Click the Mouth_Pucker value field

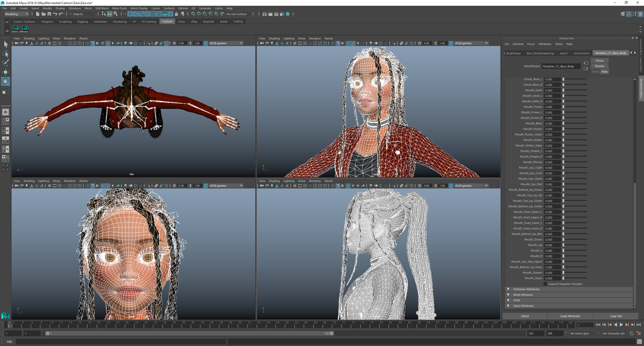[553, 129]
